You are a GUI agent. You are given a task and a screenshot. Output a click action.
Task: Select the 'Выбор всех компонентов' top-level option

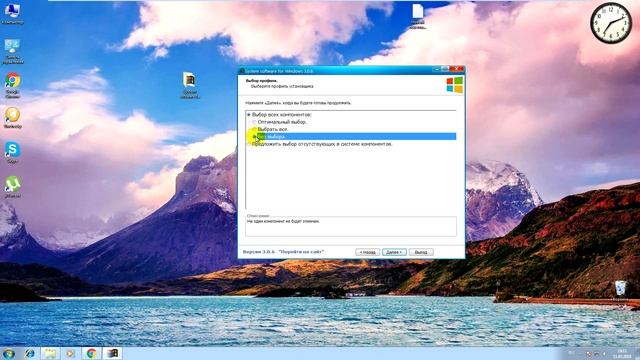pyautogui.click(x=279, y=115)
